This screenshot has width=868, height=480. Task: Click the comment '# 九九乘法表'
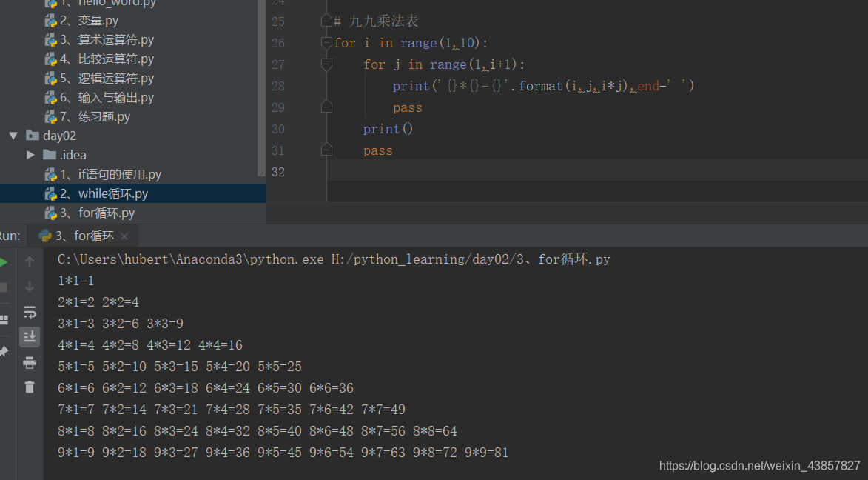tap(377, 21)
